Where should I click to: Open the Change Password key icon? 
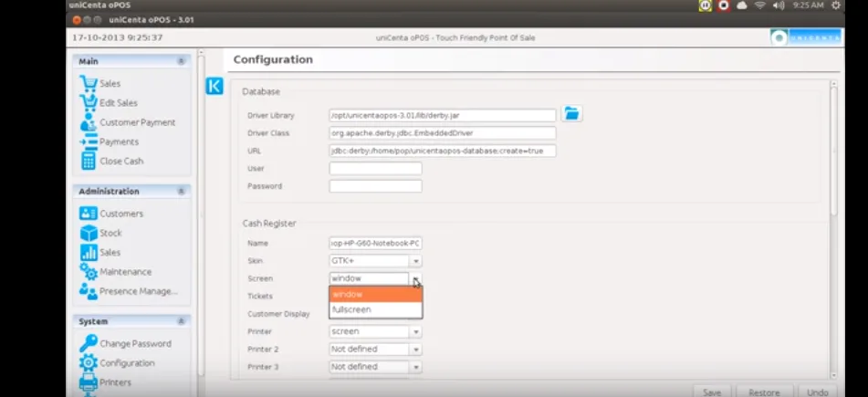pyautogui.click(x=88, y=344)
